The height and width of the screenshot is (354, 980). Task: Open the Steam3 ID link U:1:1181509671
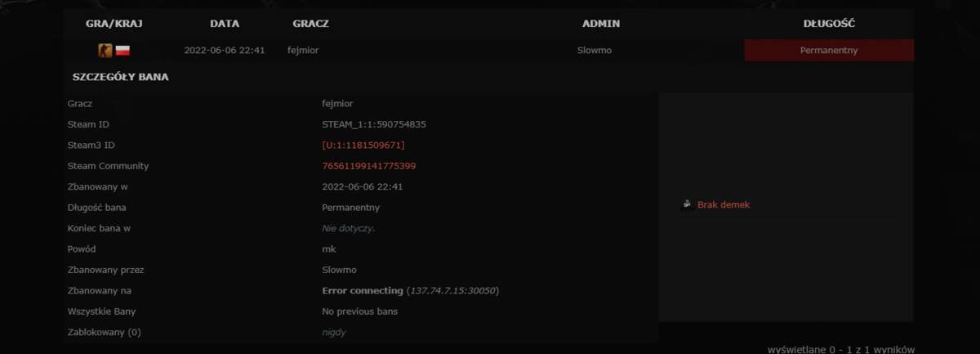(363, 146)
